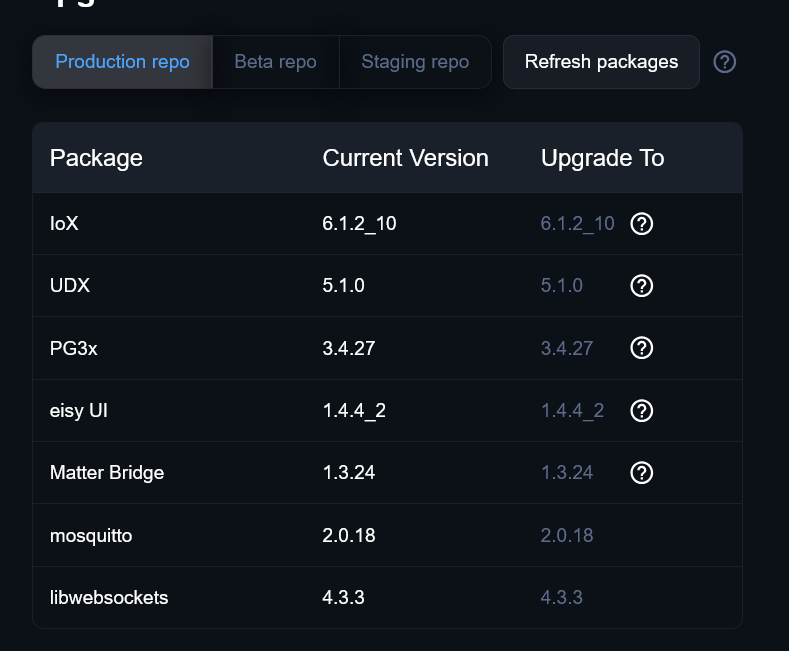This screenshot has height=651, width=789.
Task: Select the PG3x package name
Action: (x=73, y=348)
